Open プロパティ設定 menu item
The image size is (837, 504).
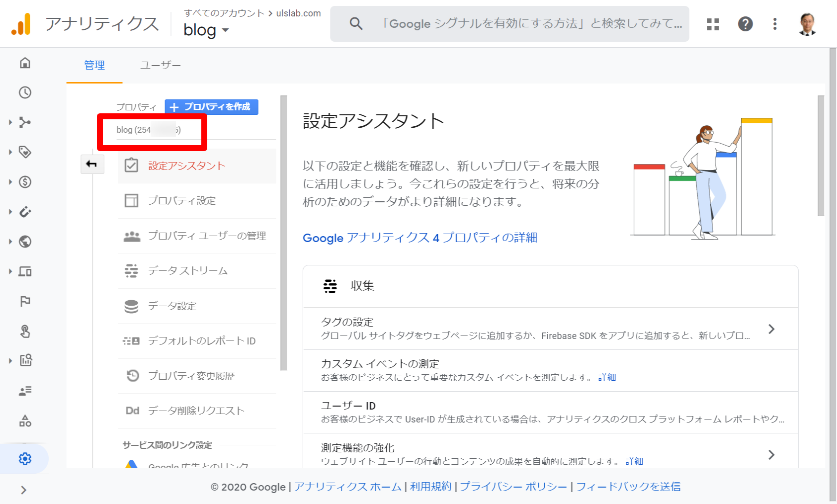coord(197,201)
